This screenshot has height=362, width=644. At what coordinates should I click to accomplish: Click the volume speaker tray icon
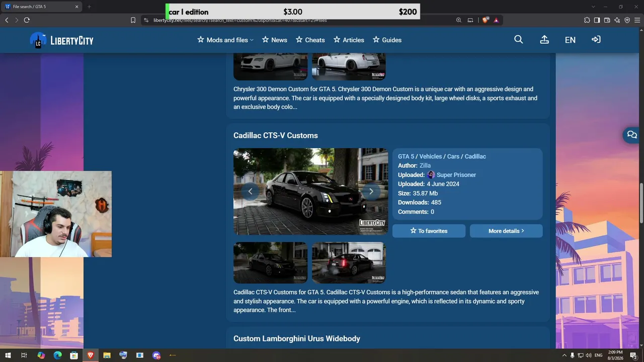pos(589,355)
